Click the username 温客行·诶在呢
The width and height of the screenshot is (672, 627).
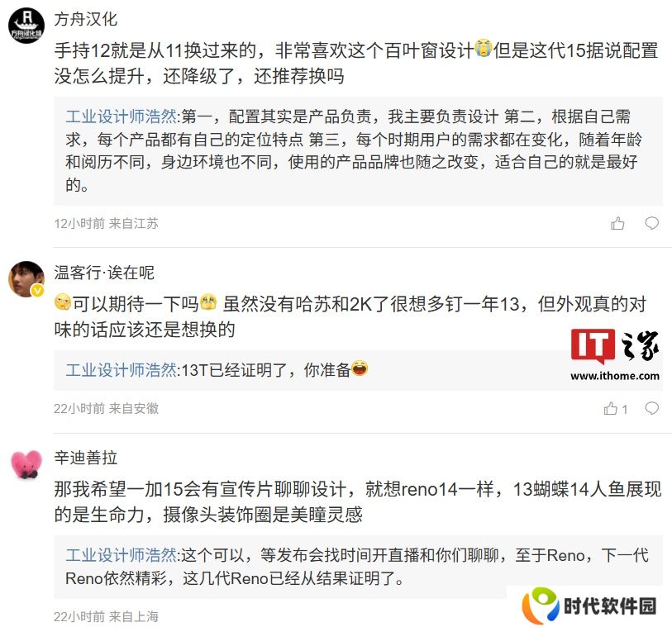pos(104,273)
